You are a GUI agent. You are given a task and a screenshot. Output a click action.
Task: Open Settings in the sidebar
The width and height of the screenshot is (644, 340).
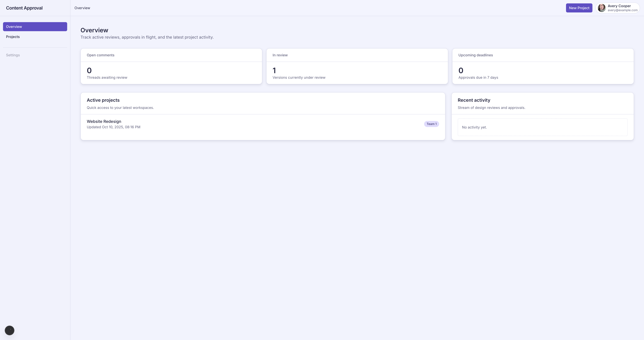(13, 55)
